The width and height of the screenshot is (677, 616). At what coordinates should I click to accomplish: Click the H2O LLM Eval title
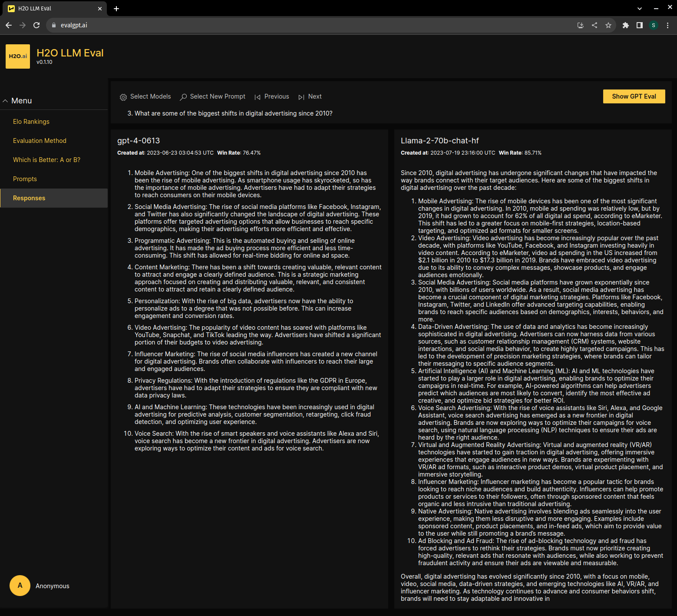click(70, 53)
